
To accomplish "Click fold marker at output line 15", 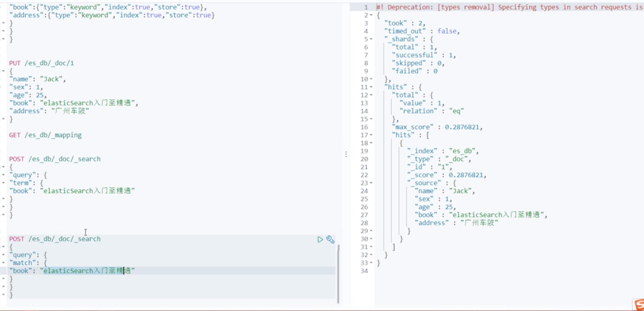I will pyautogui.click(x=371, y=119).
